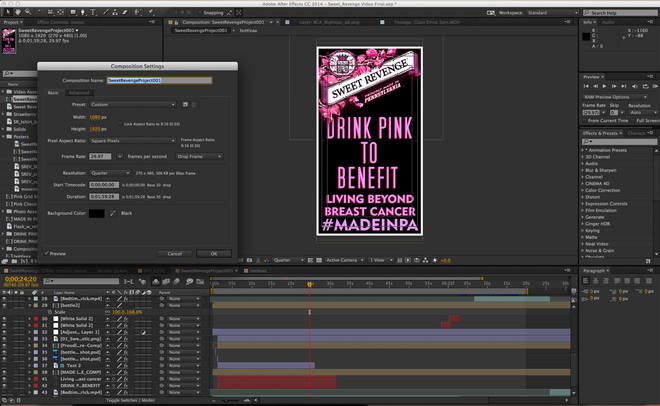Toggle Hide Shy Layers switch in timeline

pos(156,281)
